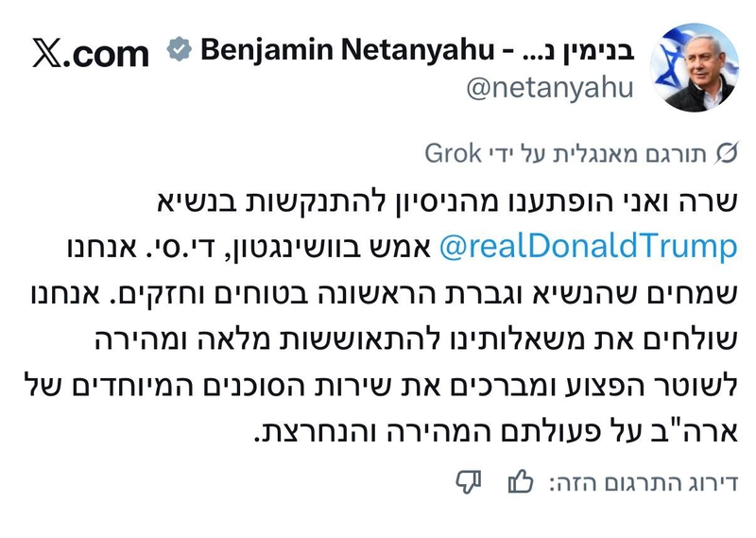Click the 'תורגם מאנגלית על ידי' translation notice
The width and height of the screenshot is (756, 538).
603,152
